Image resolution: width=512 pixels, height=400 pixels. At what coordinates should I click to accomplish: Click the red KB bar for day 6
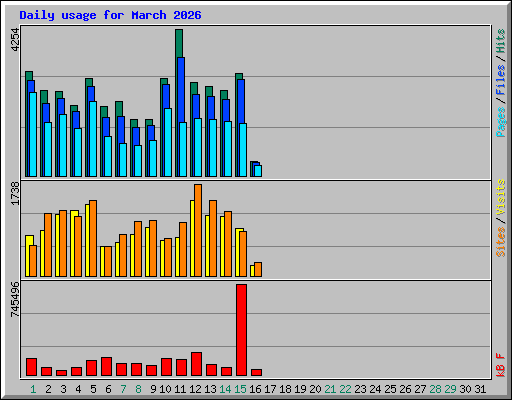(x=106, y=367)
